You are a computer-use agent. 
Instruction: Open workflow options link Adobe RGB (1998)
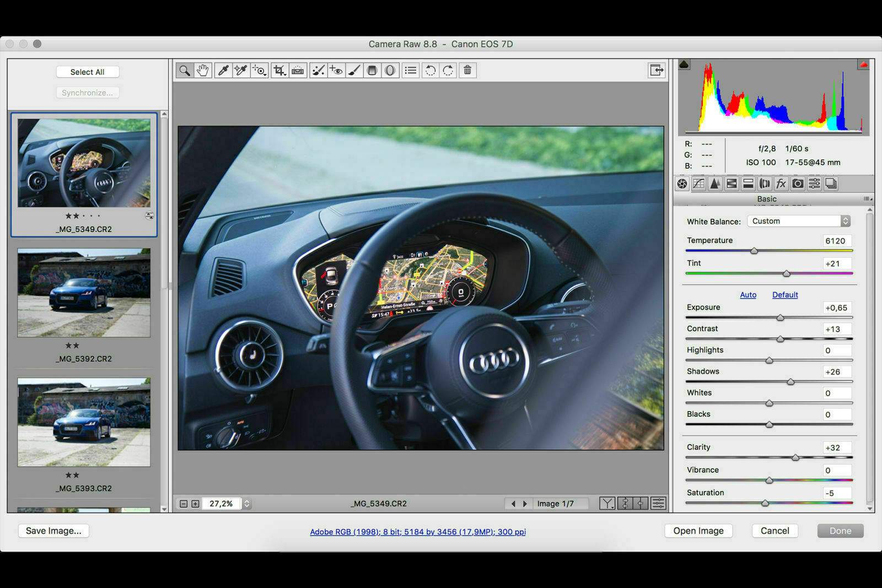418,532
